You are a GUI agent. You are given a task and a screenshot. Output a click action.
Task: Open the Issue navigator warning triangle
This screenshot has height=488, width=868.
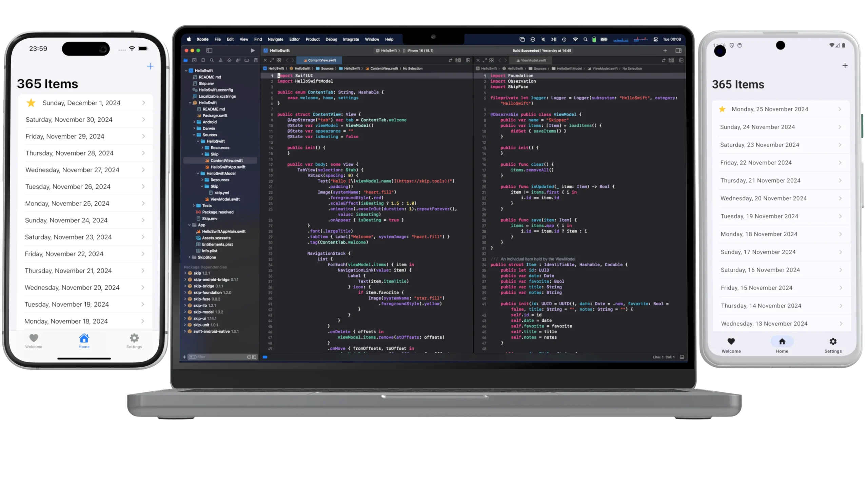coord(220,60)
